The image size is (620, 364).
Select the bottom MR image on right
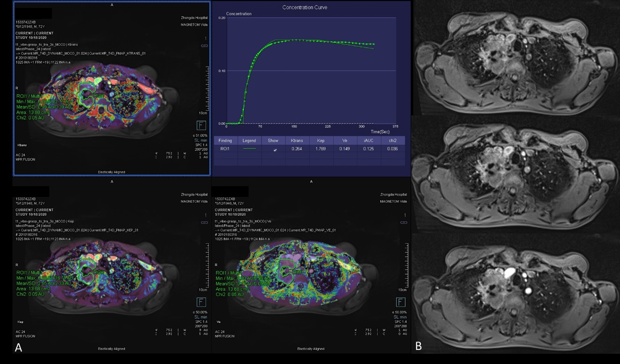515,293
